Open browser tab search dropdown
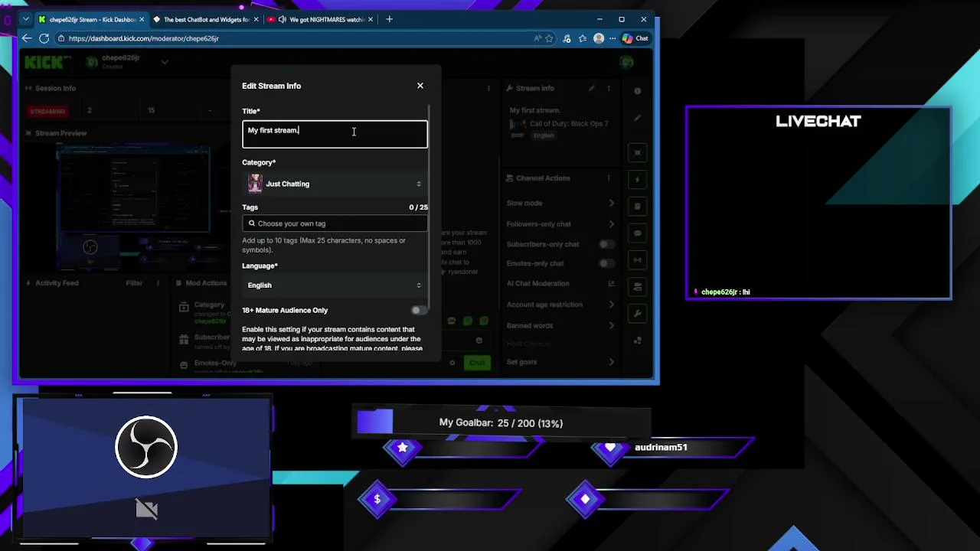Screen dimensions: 980x551 pos(25,19)
